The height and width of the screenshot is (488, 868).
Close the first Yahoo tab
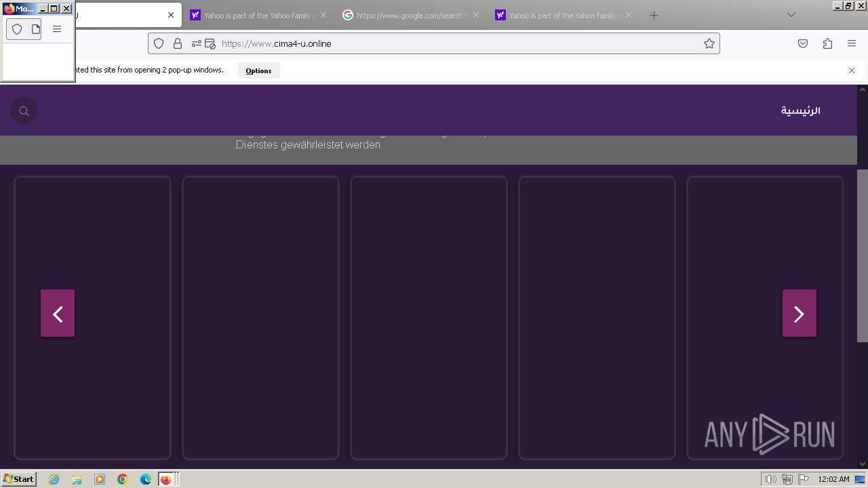(x=323, y=15)
